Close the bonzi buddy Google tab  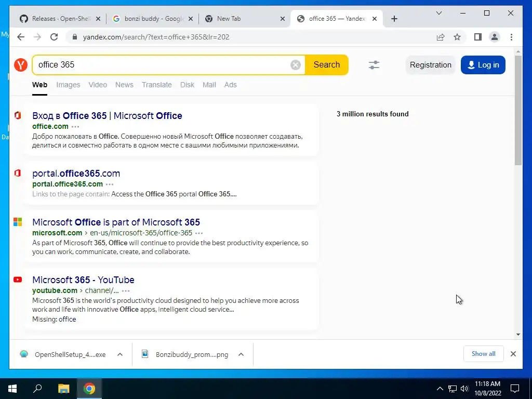(191, 19)
